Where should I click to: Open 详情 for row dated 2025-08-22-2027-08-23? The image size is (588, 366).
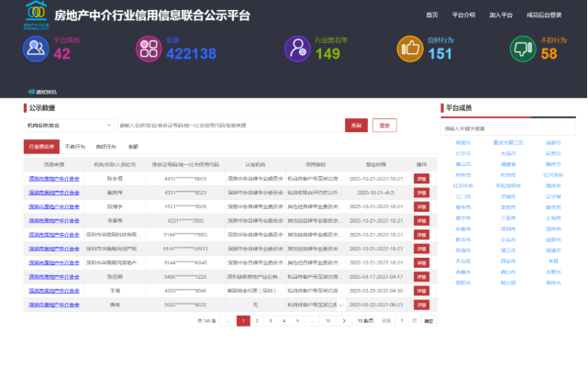point(421,305)
